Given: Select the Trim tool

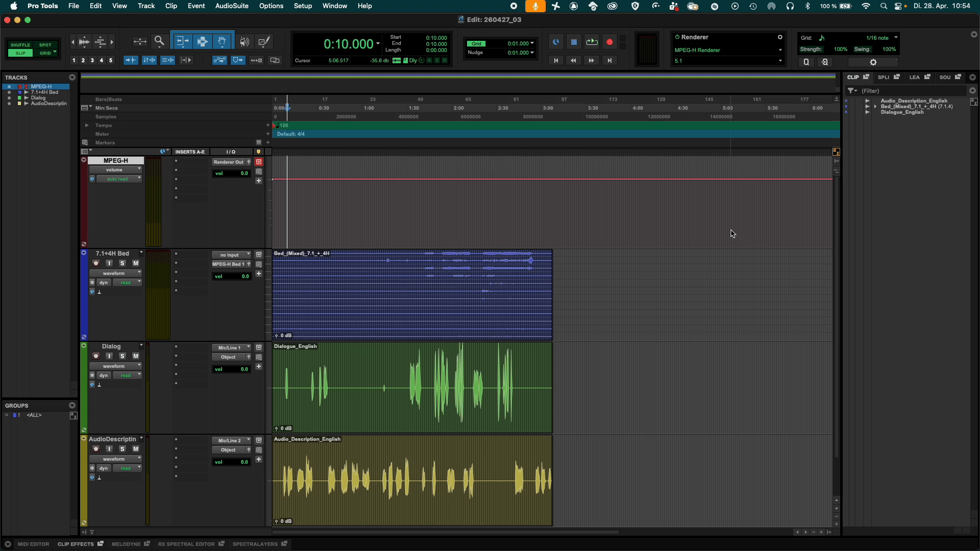Looking at the screenshot, I should coord(182,41).
